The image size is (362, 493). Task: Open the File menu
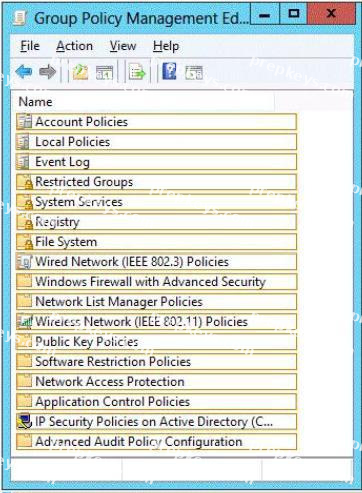(x=30, y=46)
